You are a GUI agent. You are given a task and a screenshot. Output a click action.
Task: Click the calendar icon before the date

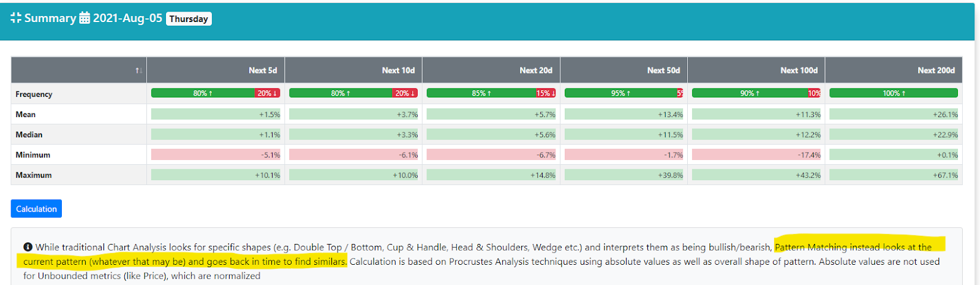click(x=85, y=18)
